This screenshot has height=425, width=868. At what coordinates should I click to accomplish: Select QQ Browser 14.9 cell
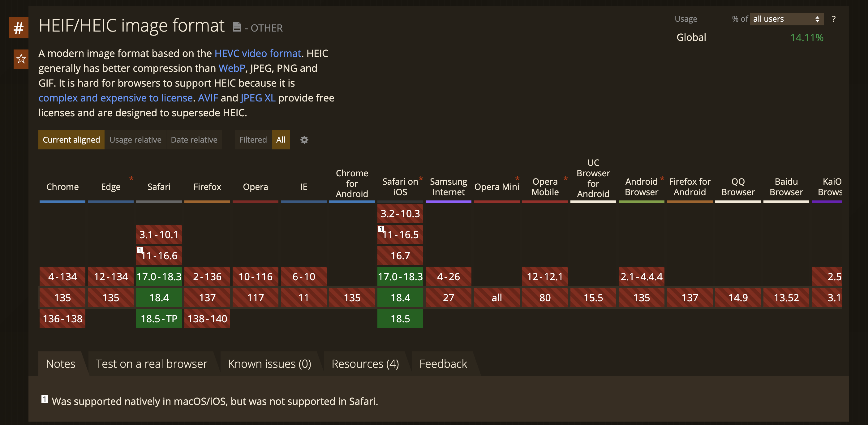(x=738, y=298)
